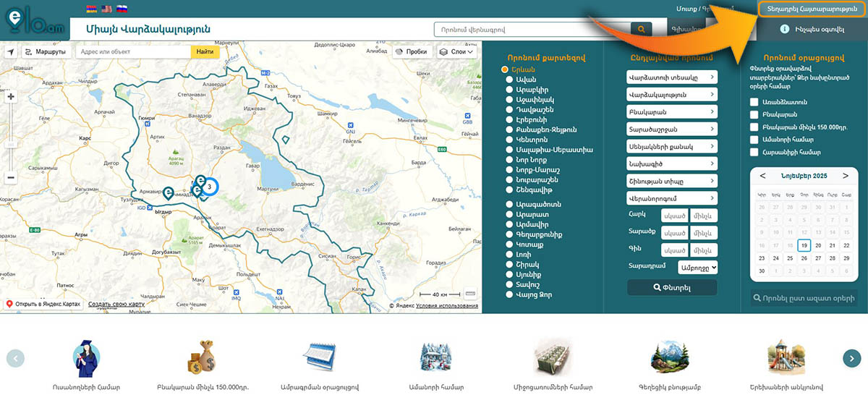Go to previous month in calendar
The width and height of the screenshot is (868, 408).
tap(762, 176)
